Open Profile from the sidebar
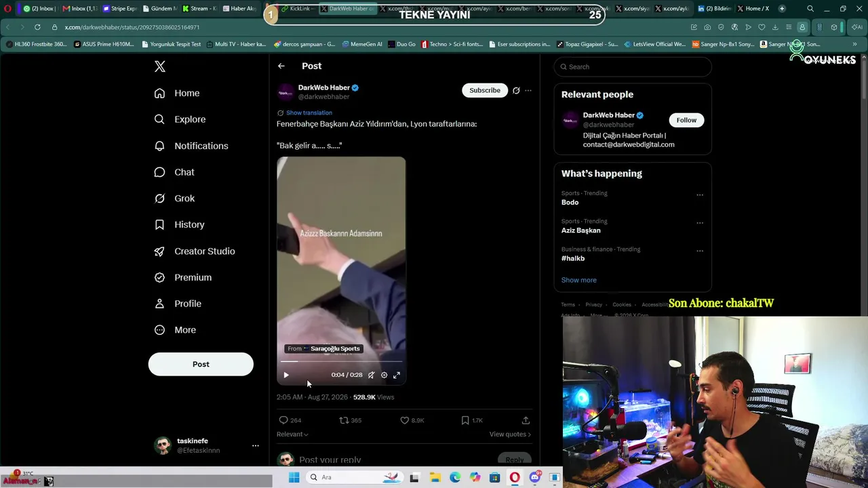The image size is (868, 488). (x=178, y=304)
